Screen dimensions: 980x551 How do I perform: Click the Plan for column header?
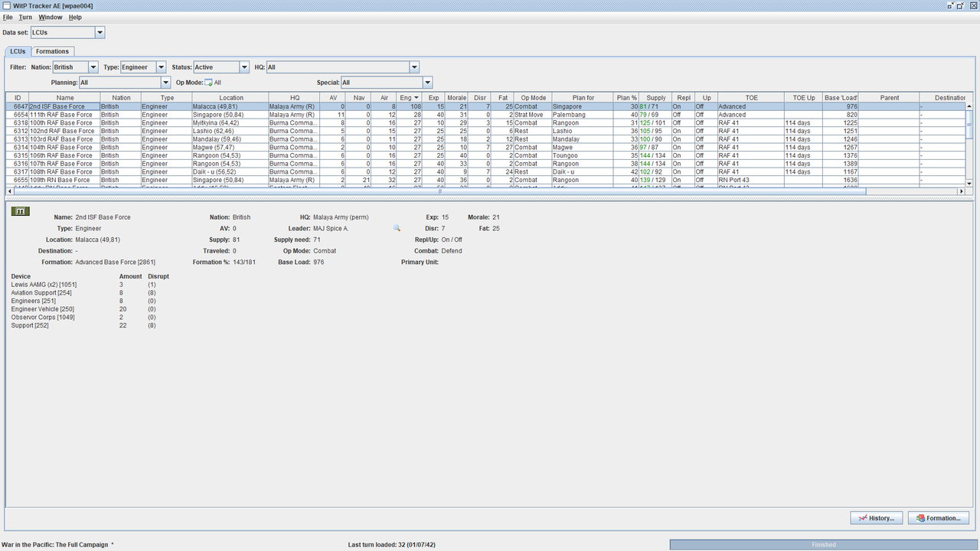tap(583, 98)
